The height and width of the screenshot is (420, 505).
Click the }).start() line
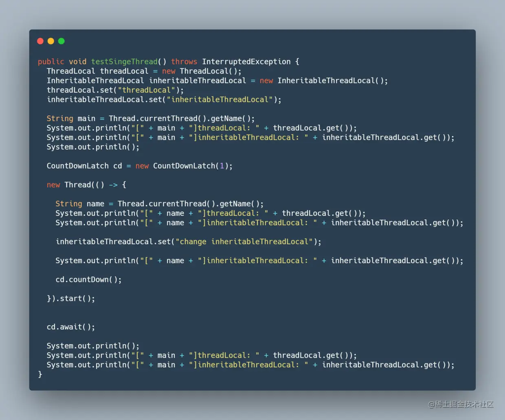(71, 298)
